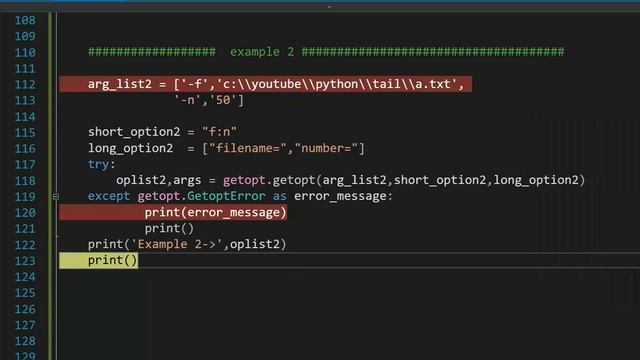This screenshot has height=360, width=640.
Task: Place cursor on 'example 2' comment
Action: (x=262, y=52)
